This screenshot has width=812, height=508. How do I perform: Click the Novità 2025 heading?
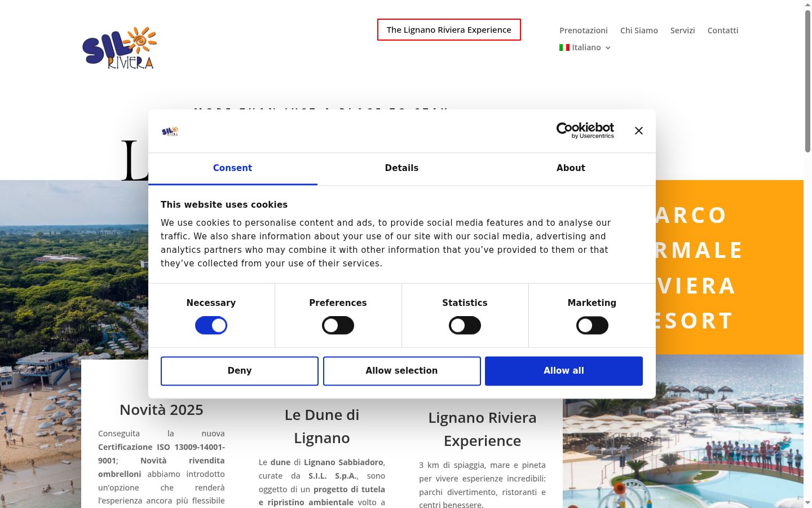click(161, 410)
